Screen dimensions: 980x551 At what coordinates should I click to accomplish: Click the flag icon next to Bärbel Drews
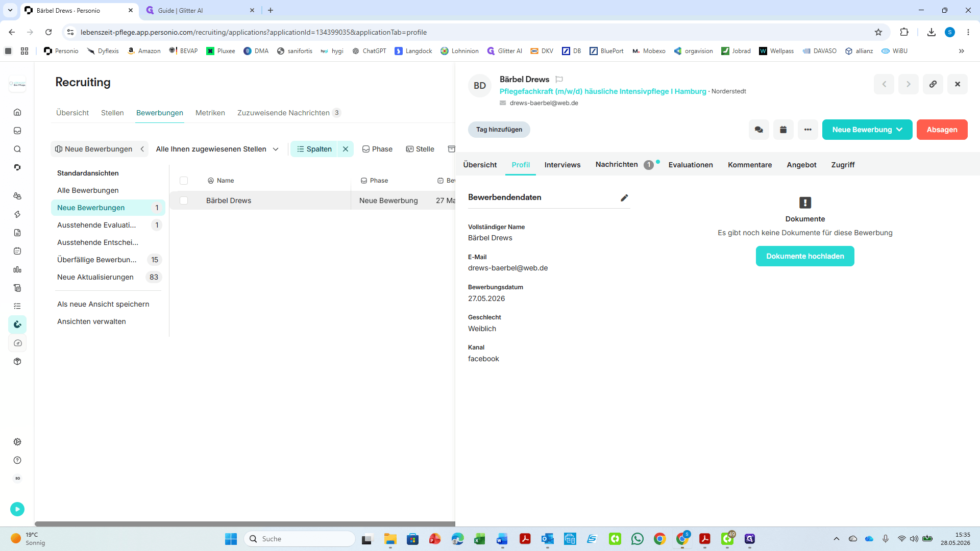pos(559,80)
